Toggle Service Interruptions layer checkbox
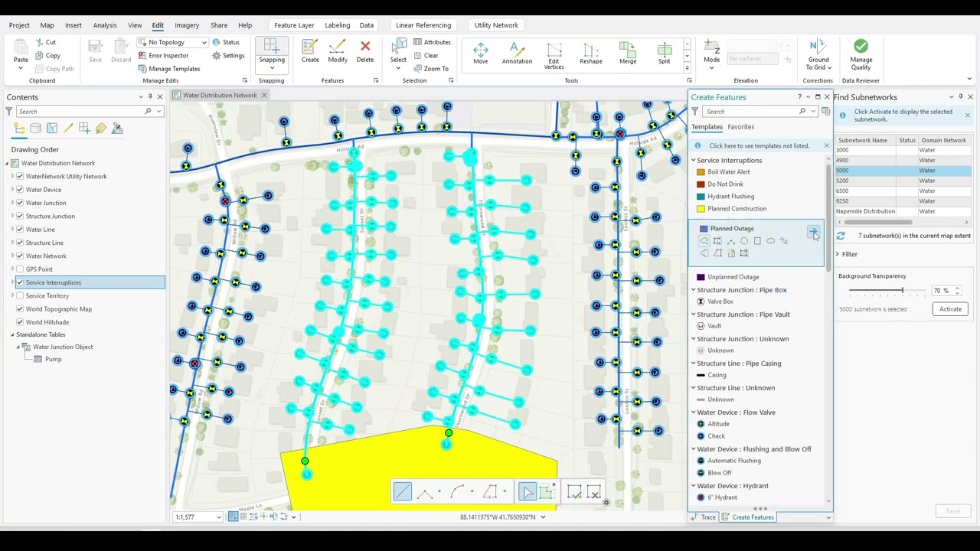 click(x=20, y=282)
